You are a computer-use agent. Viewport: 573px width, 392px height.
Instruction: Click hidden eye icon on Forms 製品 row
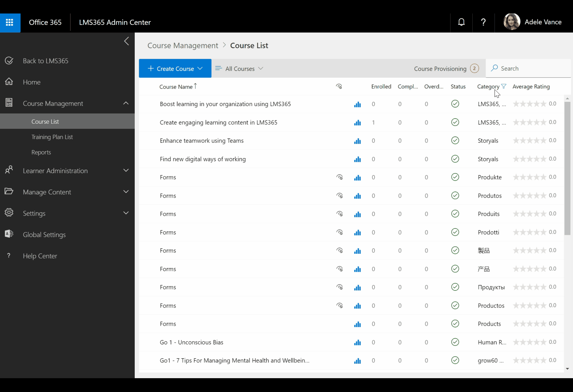(x=340, y=250)
